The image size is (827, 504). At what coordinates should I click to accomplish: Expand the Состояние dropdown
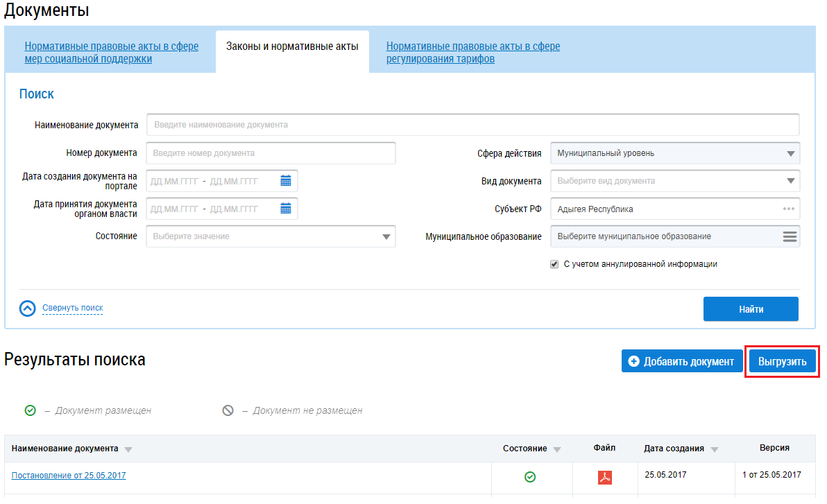386,236
